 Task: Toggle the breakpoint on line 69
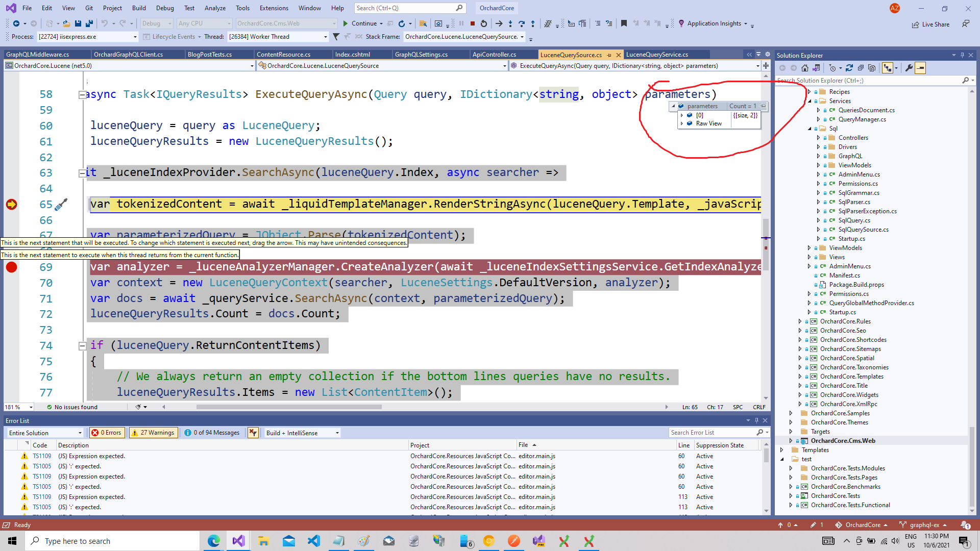tap(11, 267)
